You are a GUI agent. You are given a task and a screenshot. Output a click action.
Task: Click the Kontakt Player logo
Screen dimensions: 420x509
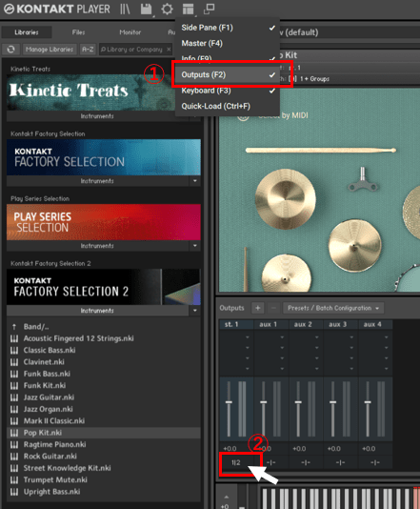tap(57, 9)
